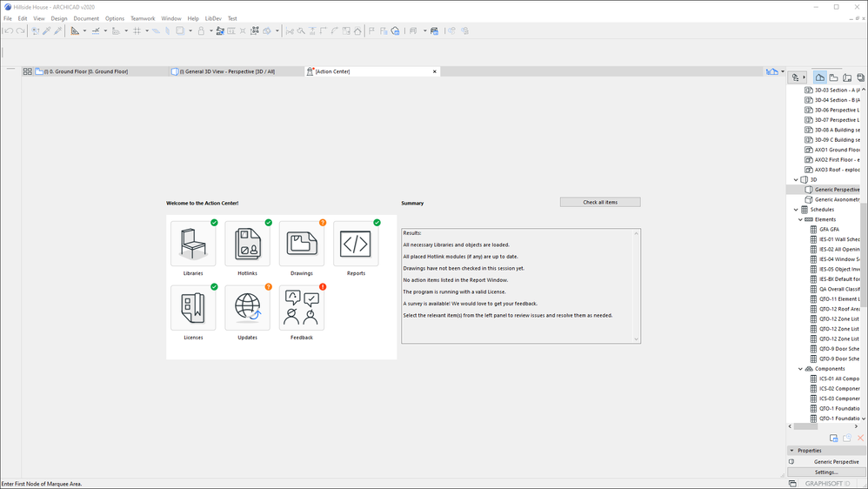Switch Navigator to Project Map view
868x489 pixels.
point(820,77)
